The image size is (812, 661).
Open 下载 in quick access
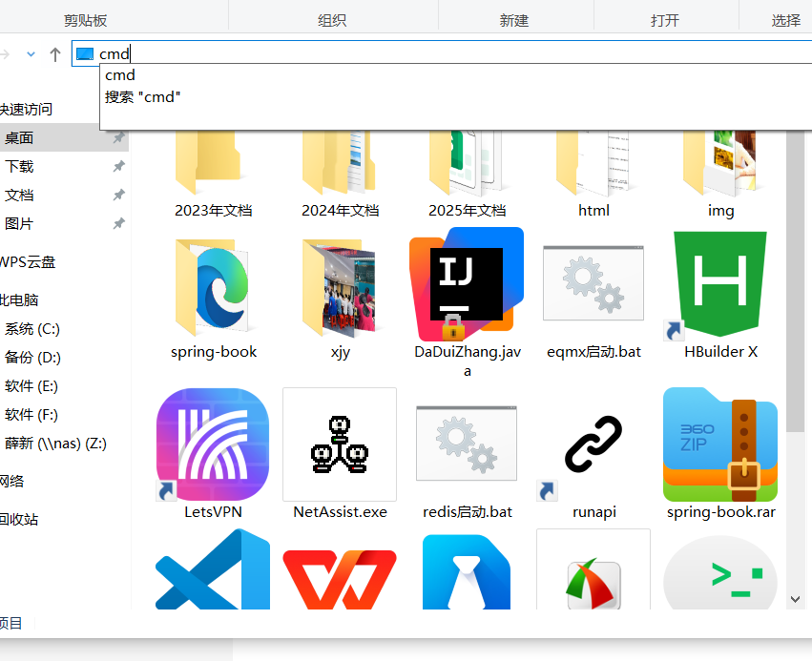19,166
